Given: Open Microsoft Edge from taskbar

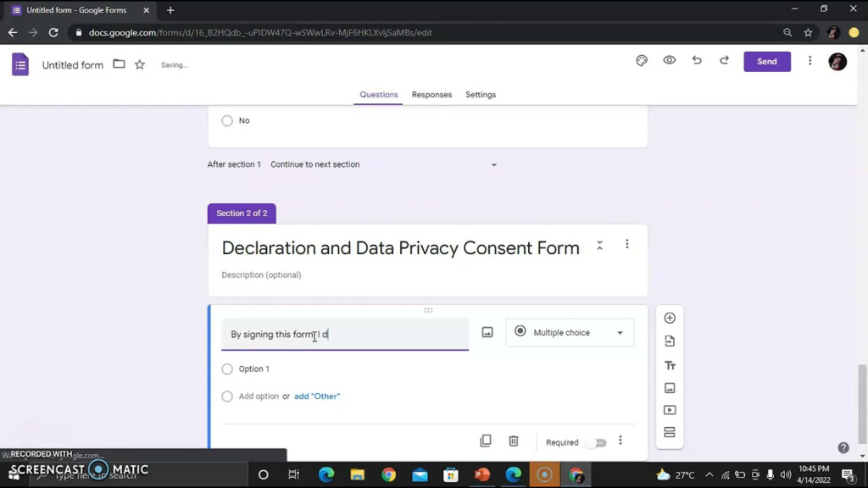Looking at the screenshot, I should [x=326, y=474].
